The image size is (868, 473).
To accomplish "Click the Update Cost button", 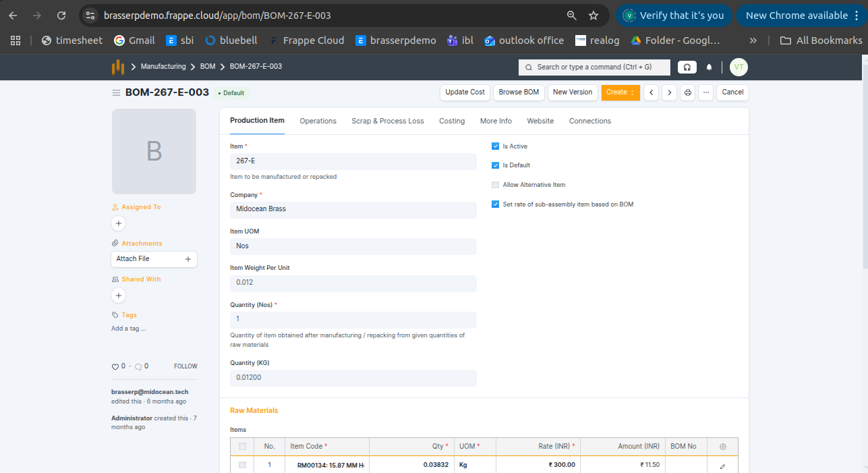I will coord(465,92).
